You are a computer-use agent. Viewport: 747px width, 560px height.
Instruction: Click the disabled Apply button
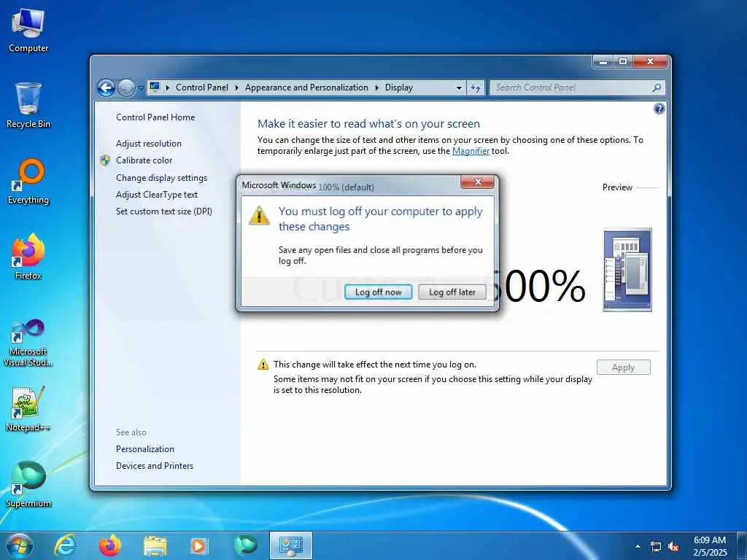623,367
